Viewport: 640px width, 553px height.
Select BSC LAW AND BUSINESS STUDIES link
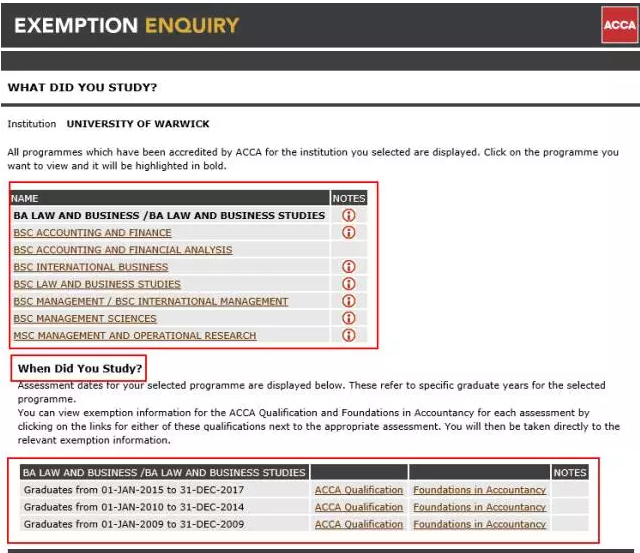pyautogui.click(x=97, y=284)
